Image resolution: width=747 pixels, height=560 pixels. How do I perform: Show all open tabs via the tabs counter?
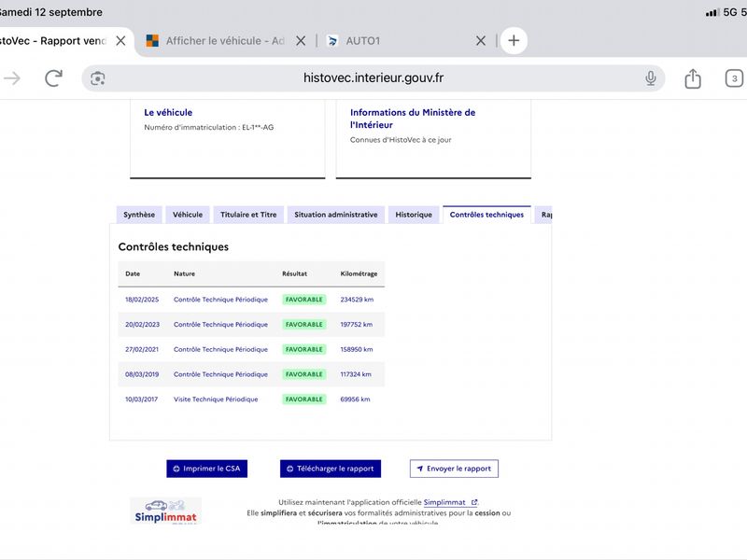(x=734, y=78)
